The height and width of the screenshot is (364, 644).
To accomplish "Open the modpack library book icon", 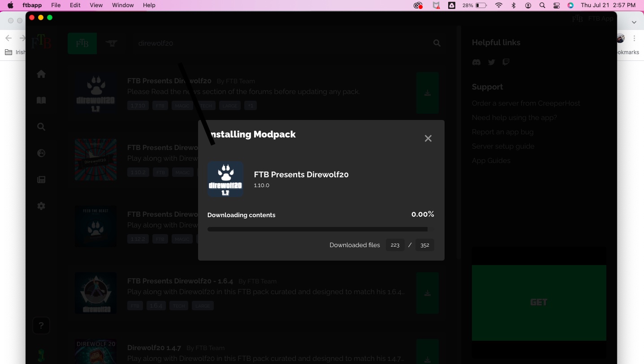I will (x=41, y=100).
